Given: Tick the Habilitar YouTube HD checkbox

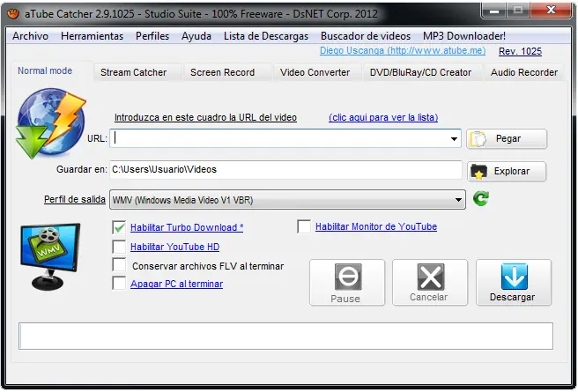Looking at the screenshot, I should tap(119, 247).
